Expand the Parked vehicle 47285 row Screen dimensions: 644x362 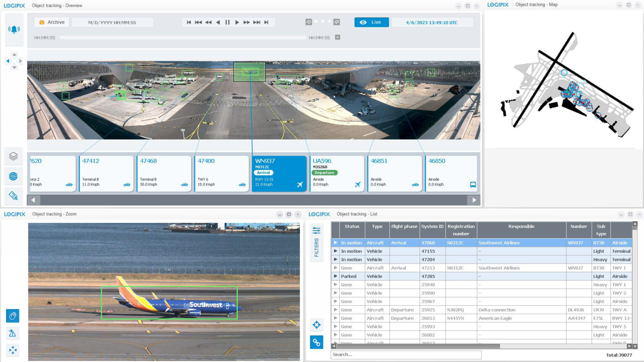coord(335,276)
